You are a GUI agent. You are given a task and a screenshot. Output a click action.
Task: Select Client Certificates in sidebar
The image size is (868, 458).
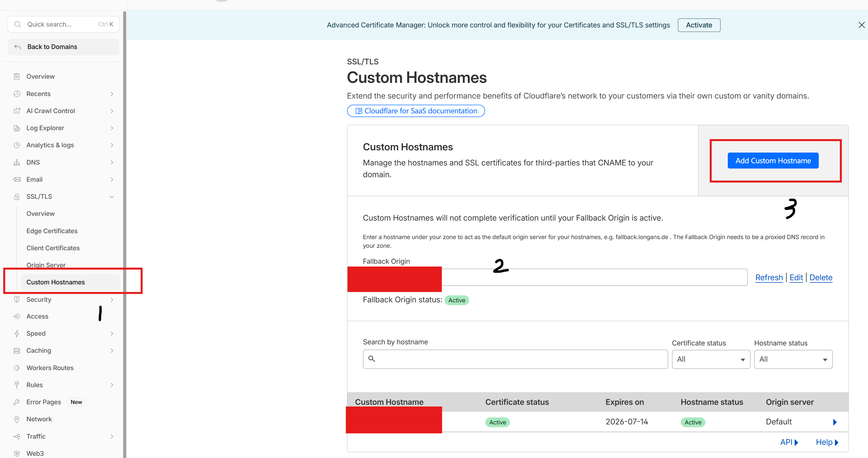tap(53, 248)
